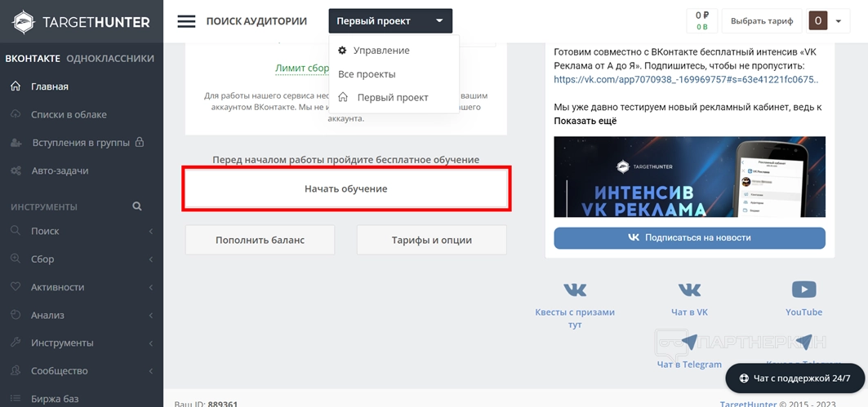Screen dimensions: 868x407
Task: Click the 0 ₽ balance box
Action: [702, 21]
